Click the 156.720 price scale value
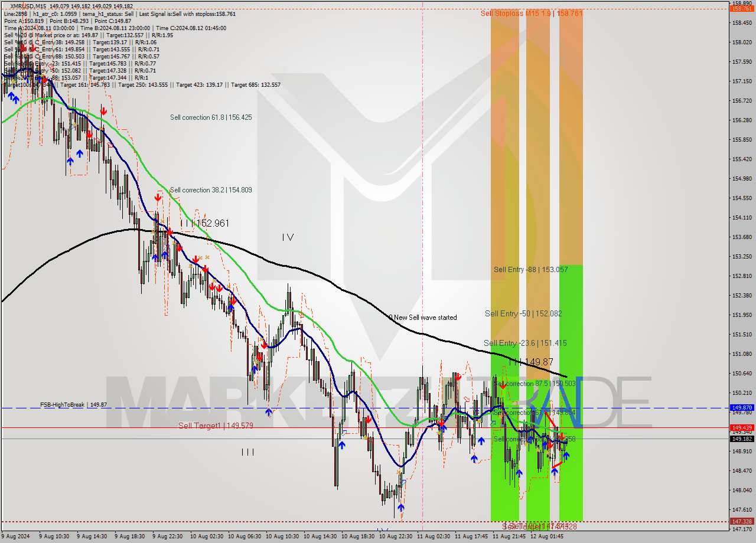 click(x=742, y=101)
